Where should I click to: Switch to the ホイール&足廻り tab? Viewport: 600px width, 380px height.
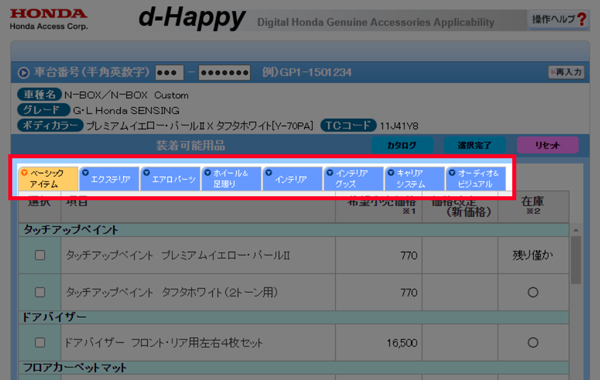click(x=232, y=178)
